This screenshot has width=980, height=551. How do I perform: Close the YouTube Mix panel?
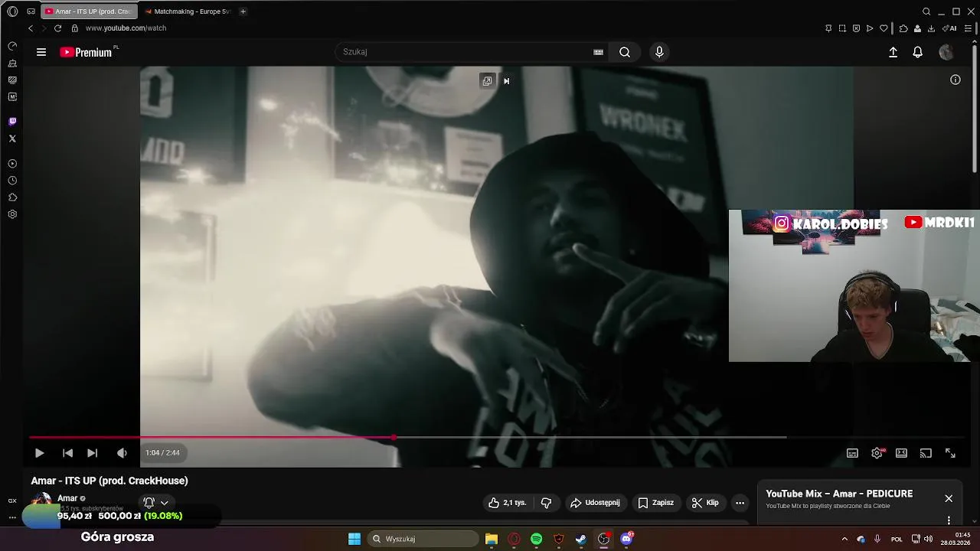[x=949, y=498]
